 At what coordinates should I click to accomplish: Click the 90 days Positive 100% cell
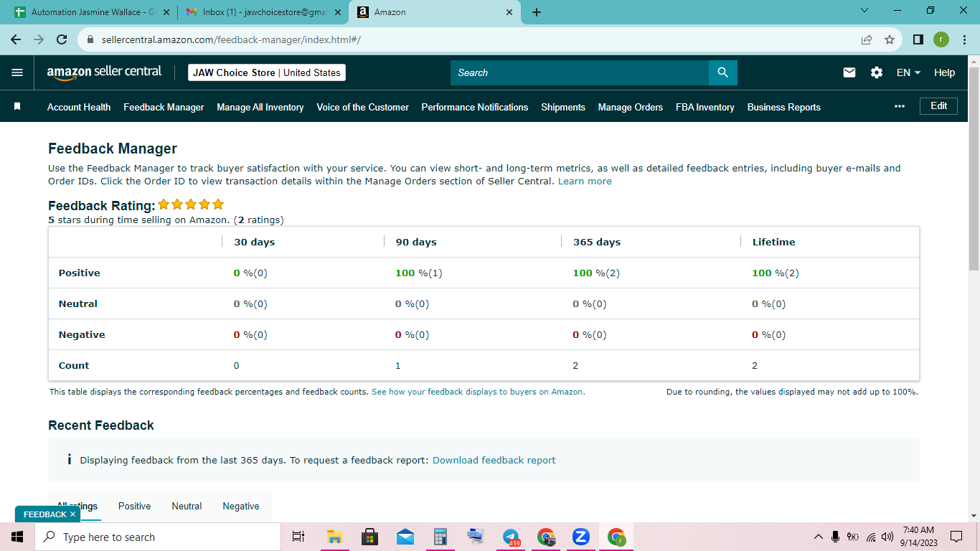point(419,273)
